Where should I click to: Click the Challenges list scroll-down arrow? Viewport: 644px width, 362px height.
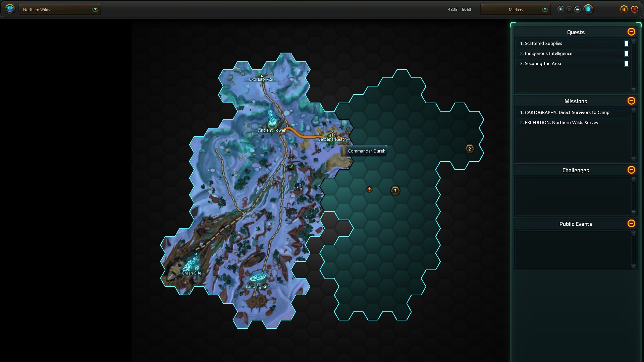633,212
